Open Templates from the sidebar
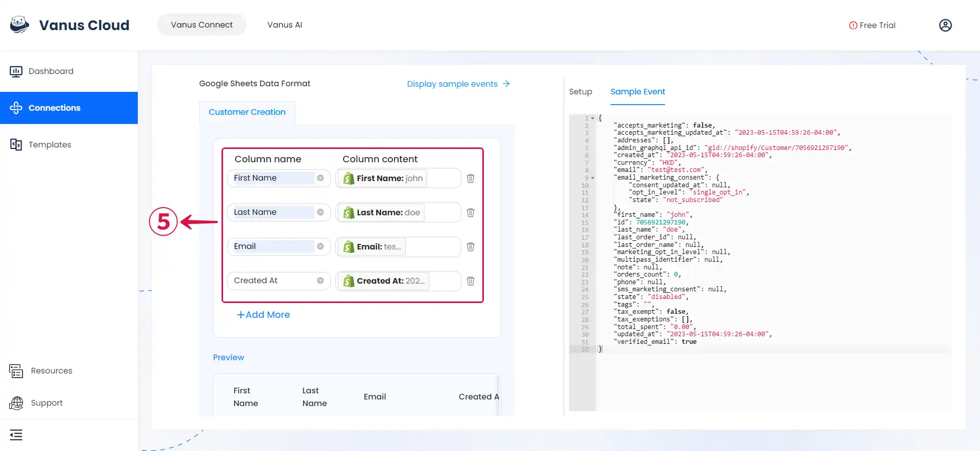The height and width of the screenshot is (451, 980). pyautogui.click(x=69, y=144)
